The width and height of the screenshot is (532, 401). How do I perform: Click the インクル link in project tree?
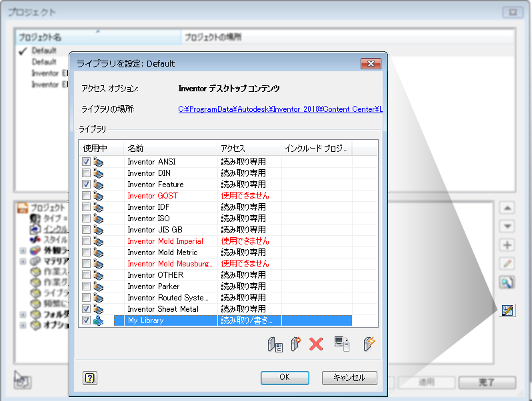(x=55, y=229)
